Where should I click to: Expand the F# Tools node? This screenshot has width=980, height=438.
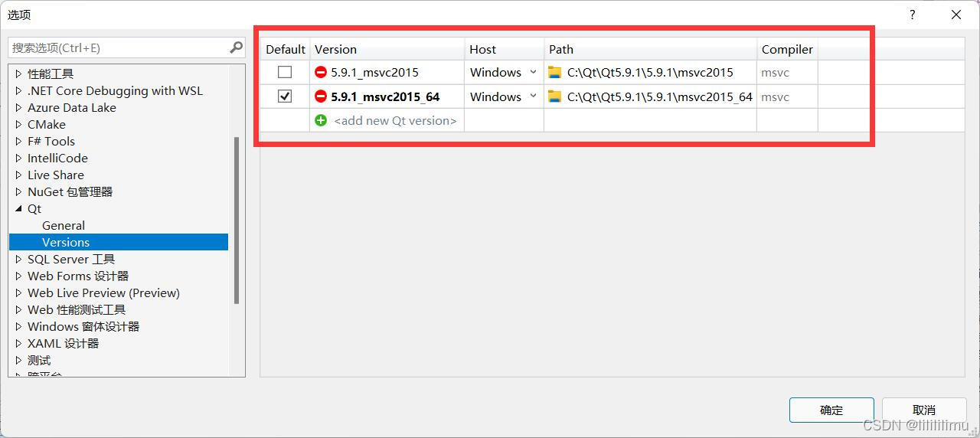[x=19, y=141]
